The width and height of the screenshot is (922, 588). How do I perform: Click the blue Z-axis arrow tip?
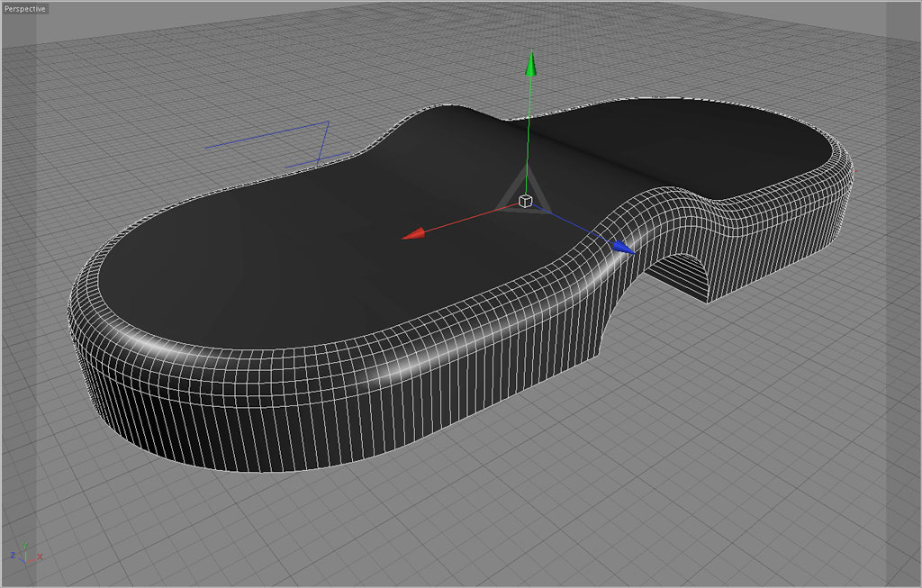point(622,246)
